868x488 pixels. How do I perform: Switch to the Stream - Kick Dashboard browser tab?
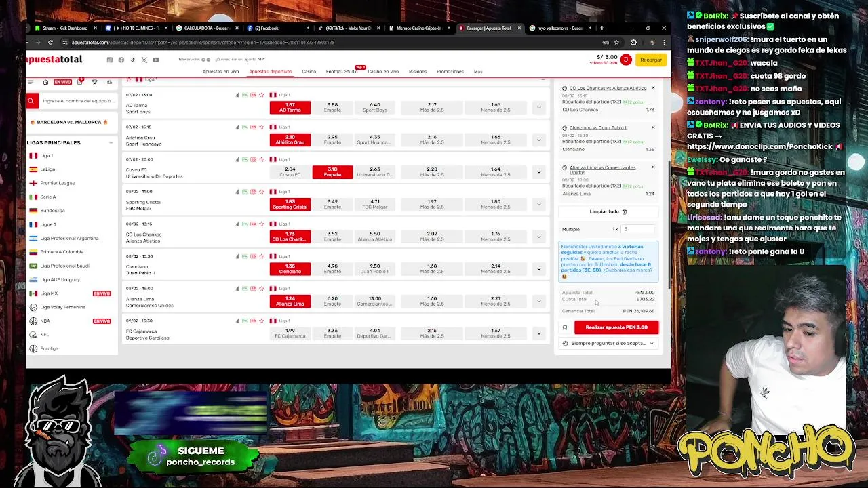(x=65, y=28)
